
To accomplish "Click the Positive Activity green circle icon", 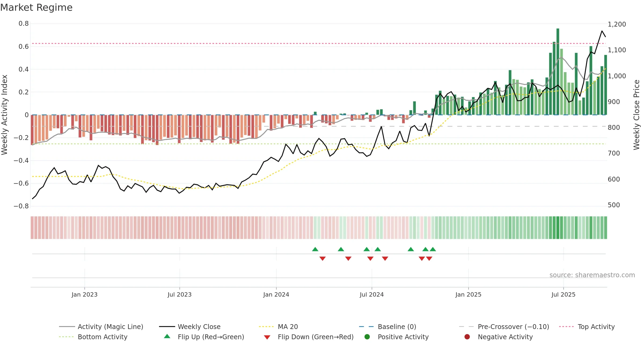I will [367, 337].
